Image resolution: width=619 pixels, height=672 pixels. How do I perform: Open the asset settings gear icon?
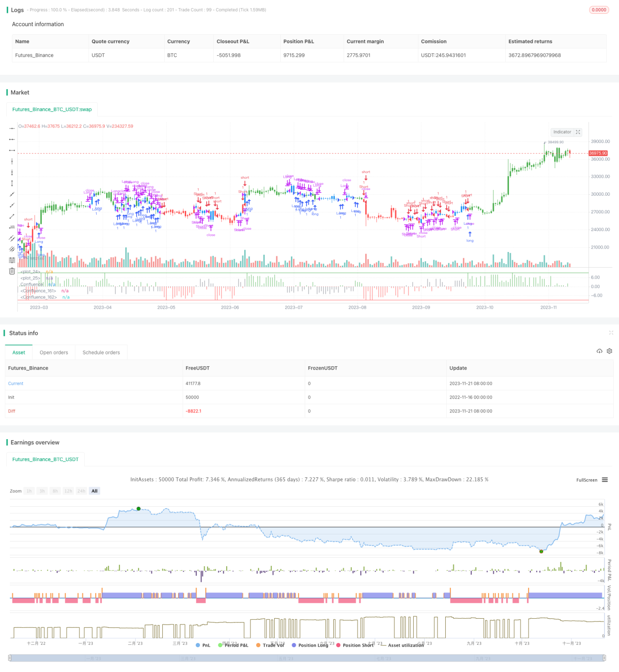[609, 351]
